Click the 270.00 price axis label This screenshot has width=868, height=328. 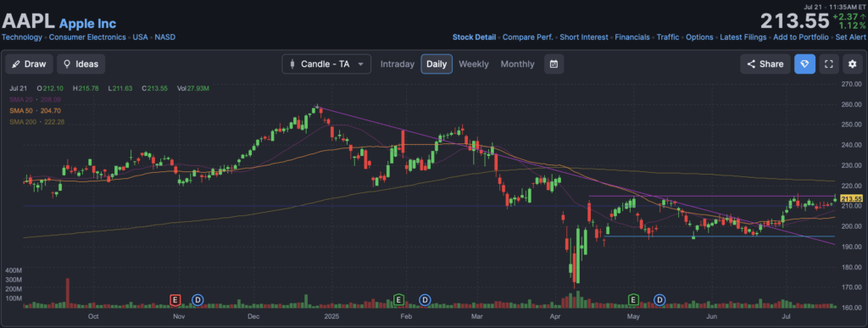tap(851, 84)
